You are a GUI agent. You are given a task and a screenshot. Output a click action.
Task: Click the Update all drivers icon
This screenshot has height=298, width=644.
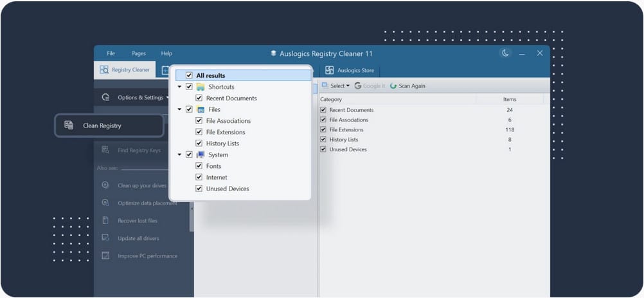click(105, 238)
